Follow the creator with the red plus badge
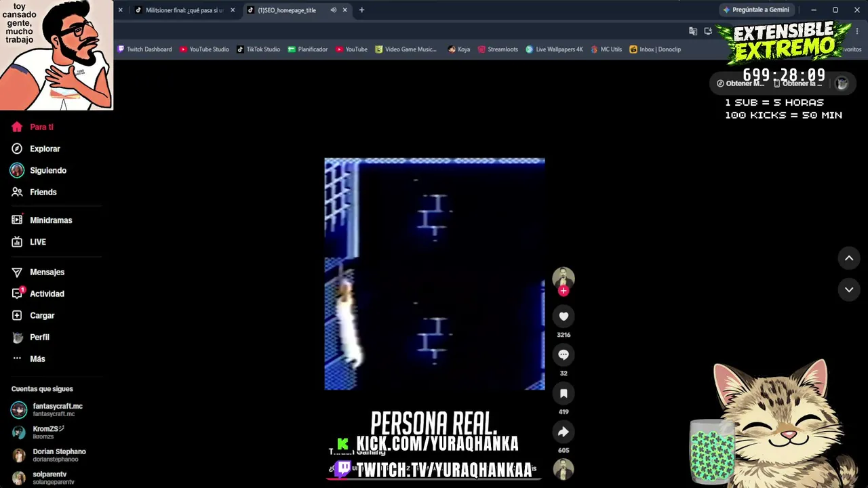The height and width of the screenshot is (488, 868). (x=564, y=291)
